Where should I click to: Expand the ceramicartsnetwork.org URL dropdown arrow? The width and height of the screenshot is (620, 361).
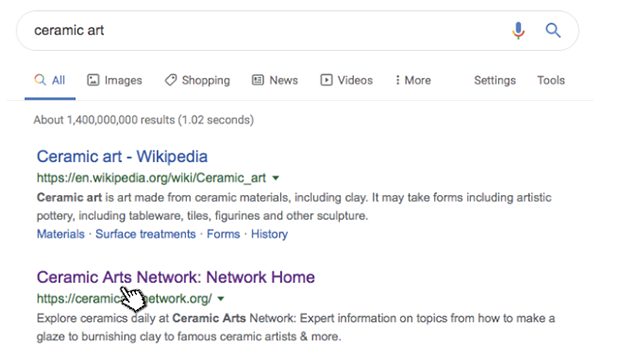221,299
